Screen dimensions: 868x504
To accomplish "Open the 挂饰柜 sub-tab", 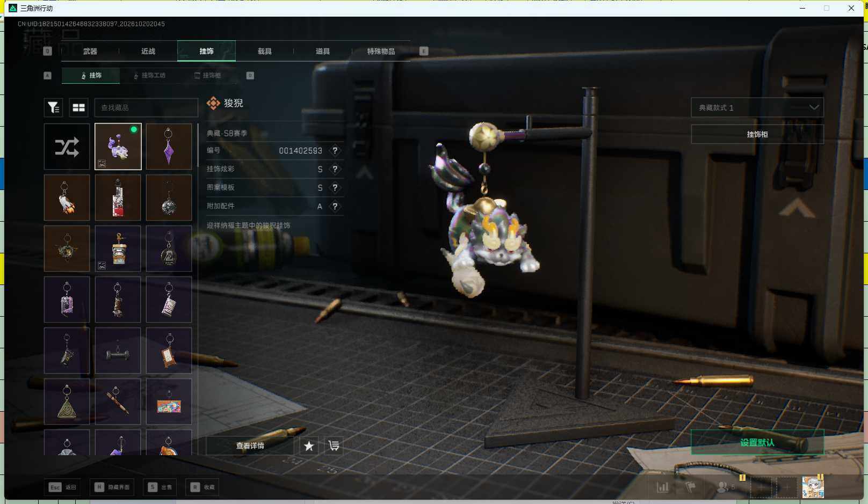I will pos(208,75).
